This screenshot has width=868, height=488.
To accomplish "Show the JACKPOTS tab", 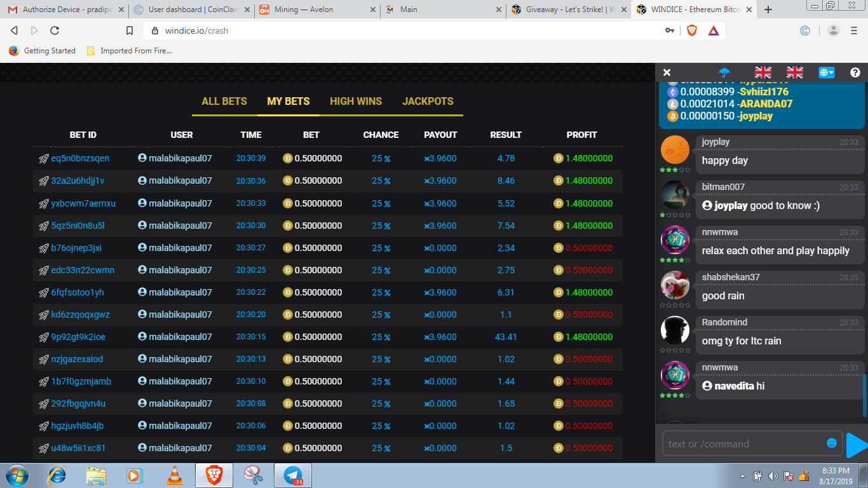I will click(x=428, y=101).
